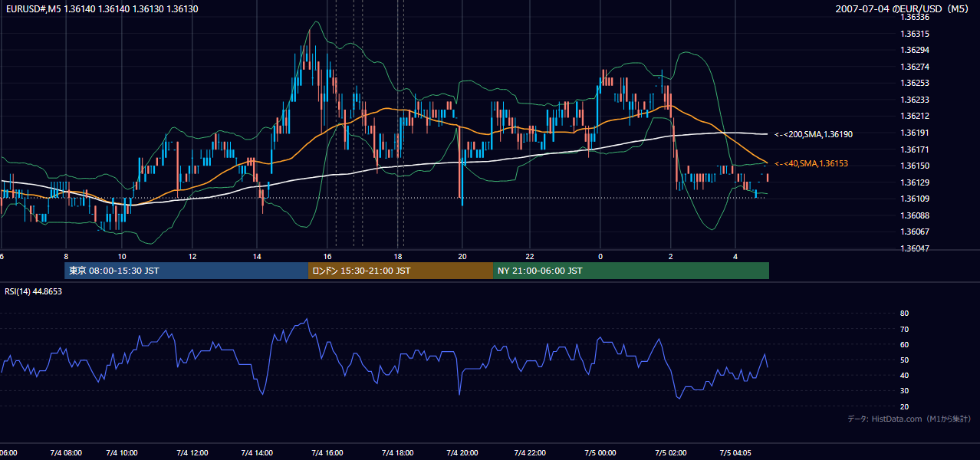Click the EURUSD#,M5 chart title text

click(101, 9)
